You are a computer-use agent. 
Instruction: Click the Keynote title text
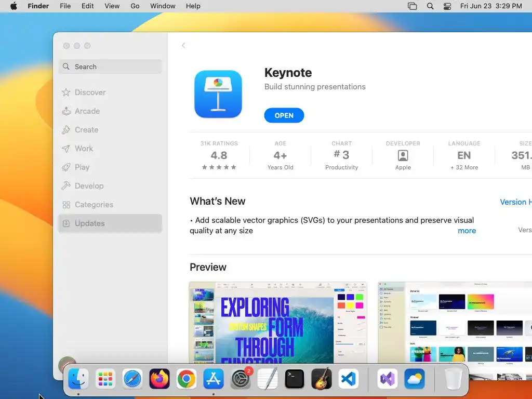pos(288,73)
